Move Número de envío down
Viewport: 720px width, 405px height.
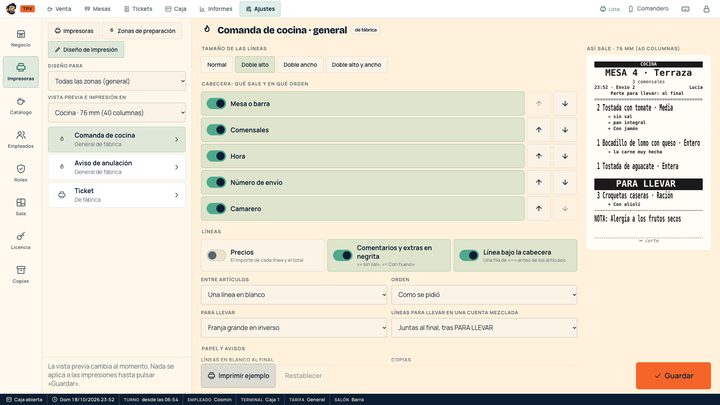pos(565,182)
